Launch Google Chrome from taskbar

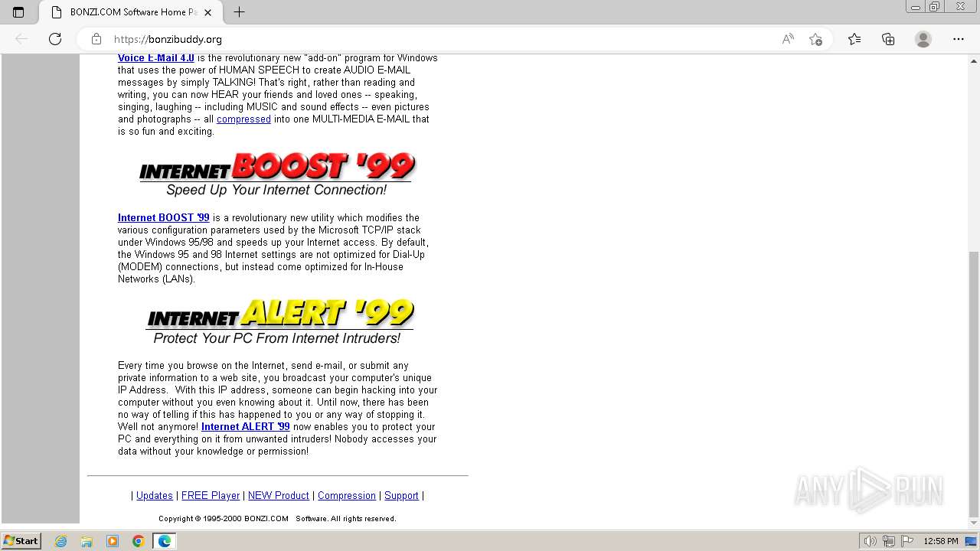point(139,541)
